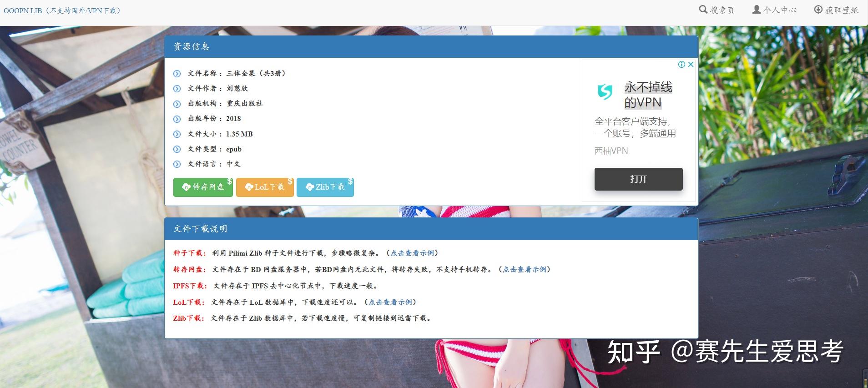Click the download icon beside 获取壁纸
The width and height of the screenshot is (868, 388).
pos(818,10)
